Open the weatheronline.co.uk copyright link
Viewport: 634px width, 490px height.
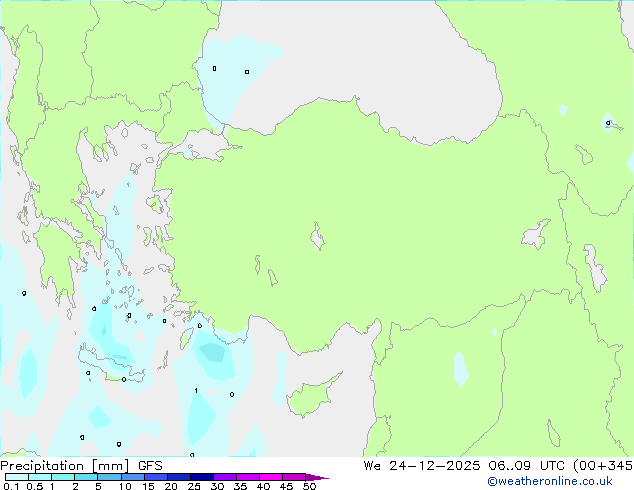click(x=550, y=481)
